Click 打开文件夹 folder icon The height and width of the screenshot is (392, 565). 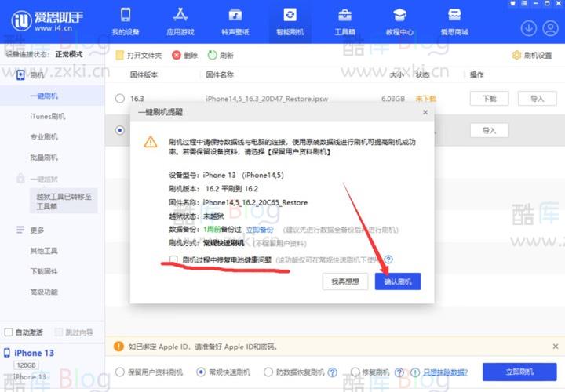point(119,56)
